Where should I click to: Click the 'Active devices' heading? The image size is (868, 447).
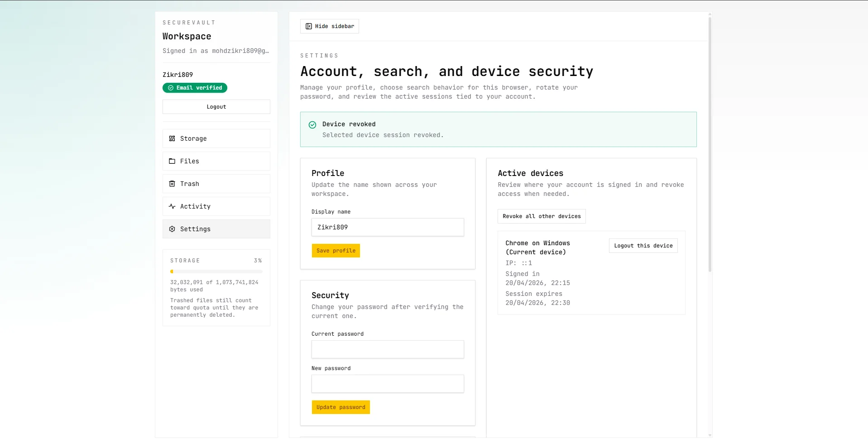click(531, 173)
